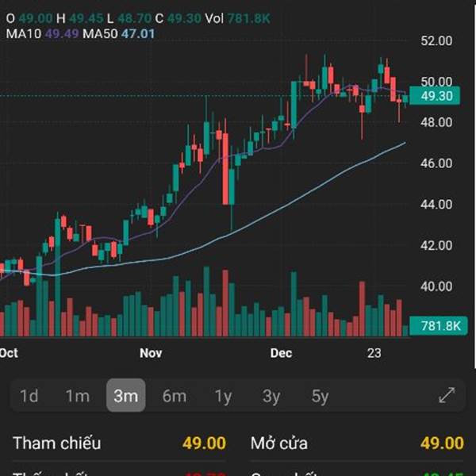476x476 pixels.
Task: Switch chart range to 5y
Action: click(x=320, y=397)
